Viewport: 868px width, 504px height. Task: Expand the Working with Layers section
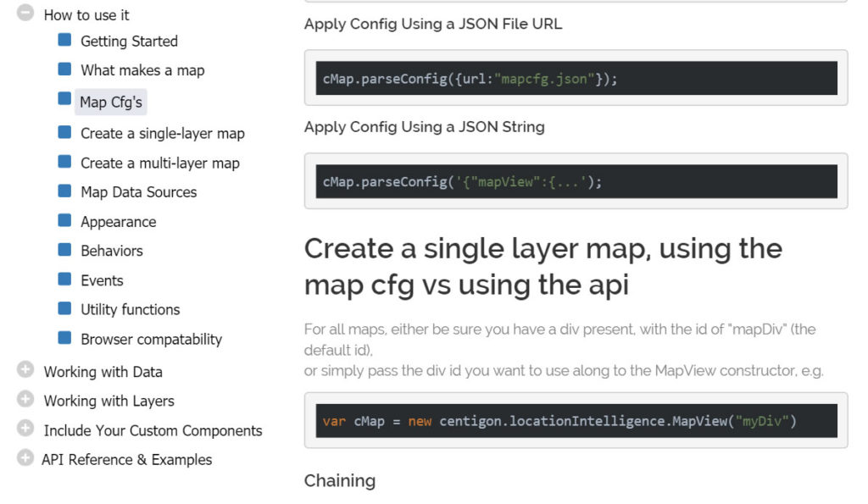25,400
